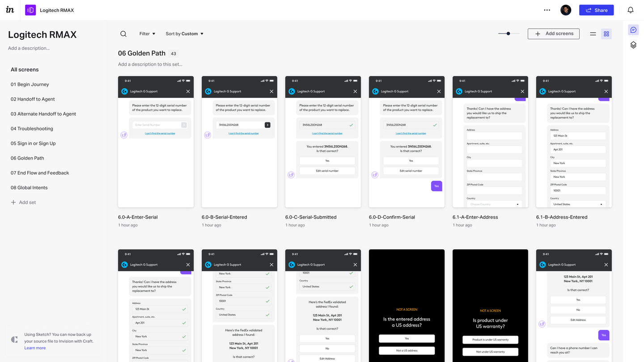Click the purple Logitech RMAX prototype icon
The height and width of the screenshot is (362, 644).
coord(30,10)
